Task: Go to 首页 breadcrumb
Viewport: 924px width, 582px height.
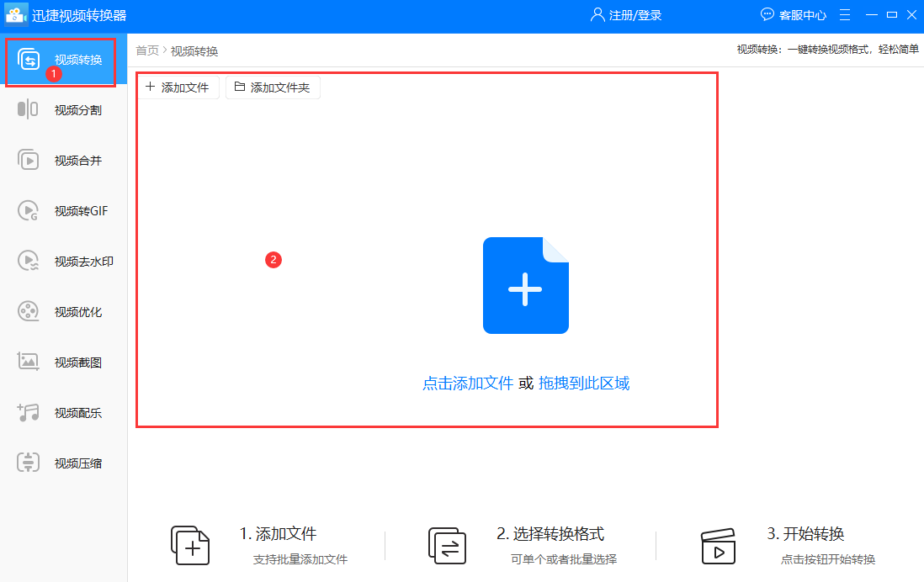Action: (x=147, y=50)
